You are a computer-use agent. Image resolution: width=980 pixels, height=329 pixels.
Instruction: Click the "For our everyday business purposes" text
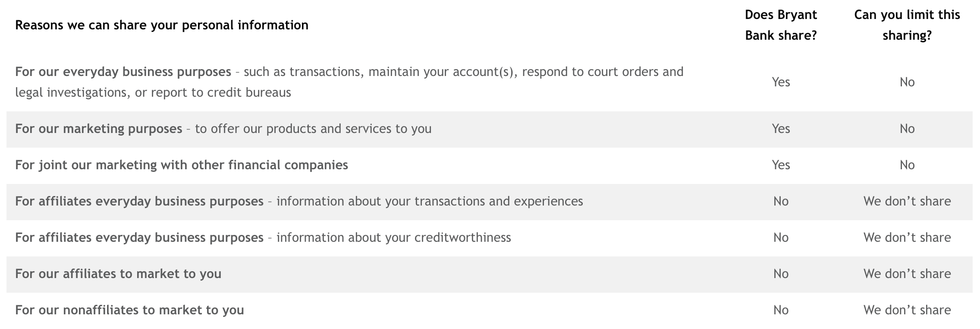(123, 72)
